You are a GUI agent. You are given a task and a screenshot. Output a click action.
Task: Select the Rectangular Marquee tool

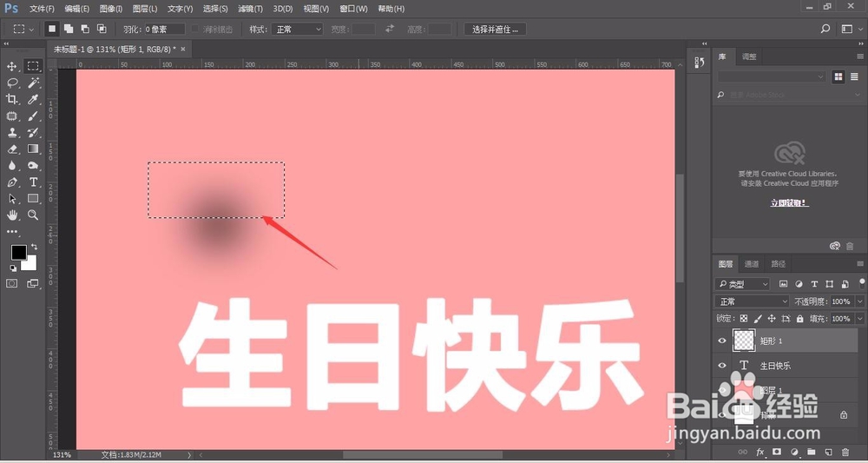33,67
